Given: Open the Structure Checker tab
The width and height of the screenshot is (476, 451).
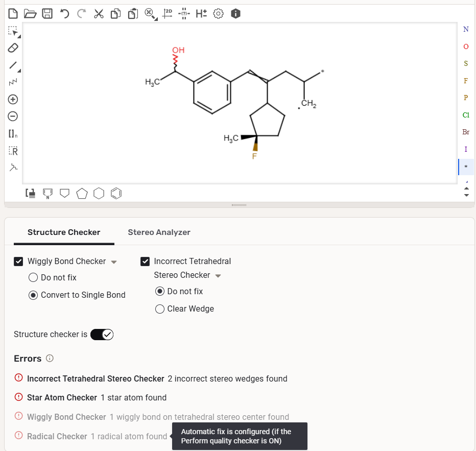Looking at the screenshot, I should [x=64, y=232].
